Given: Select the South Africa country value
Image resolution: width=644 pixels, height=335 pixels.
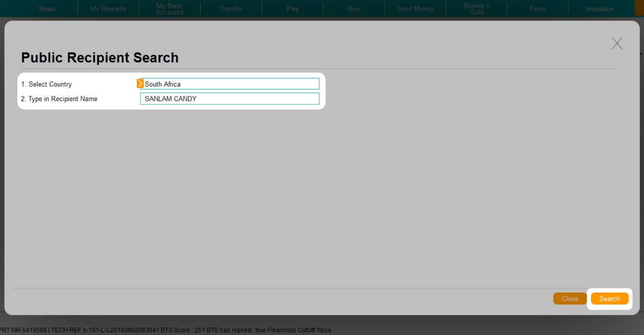Looking at the screenshot, I should tap(163, 84).
